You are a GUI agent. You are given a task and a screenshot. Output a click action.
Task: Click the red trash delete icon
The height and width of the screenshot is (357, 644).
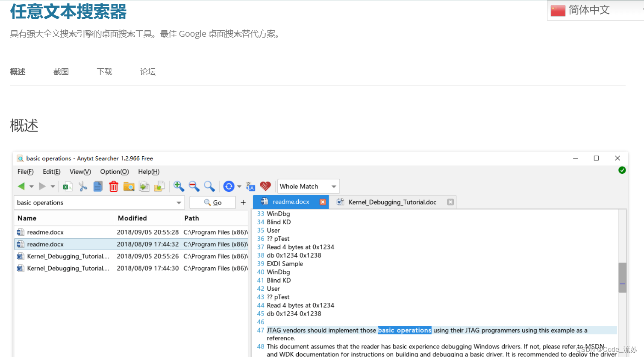click(114, 186)
